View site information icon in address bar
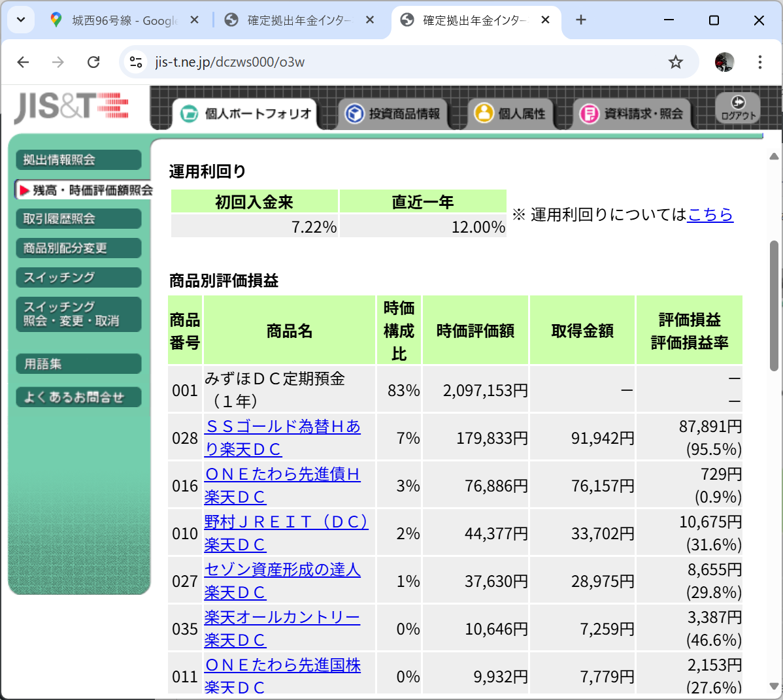 [136, 62]
